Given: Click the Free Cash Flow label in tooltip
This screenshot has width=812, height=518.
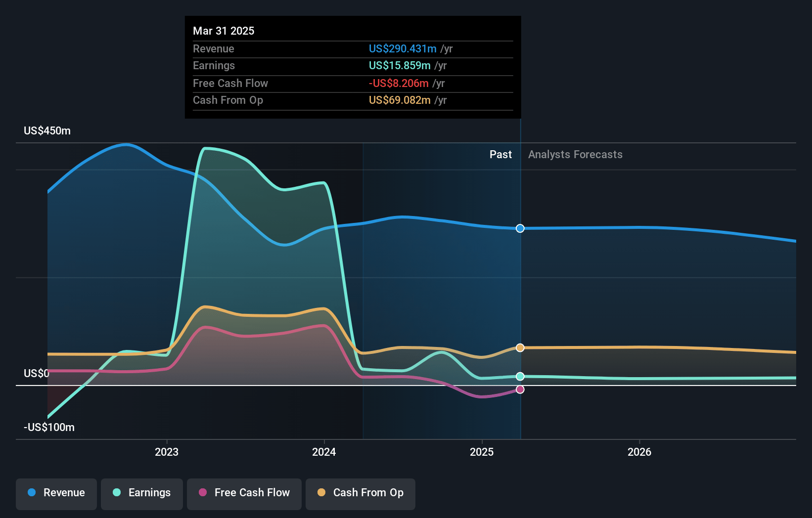Looking at the screenshot, I should point(230,84).
